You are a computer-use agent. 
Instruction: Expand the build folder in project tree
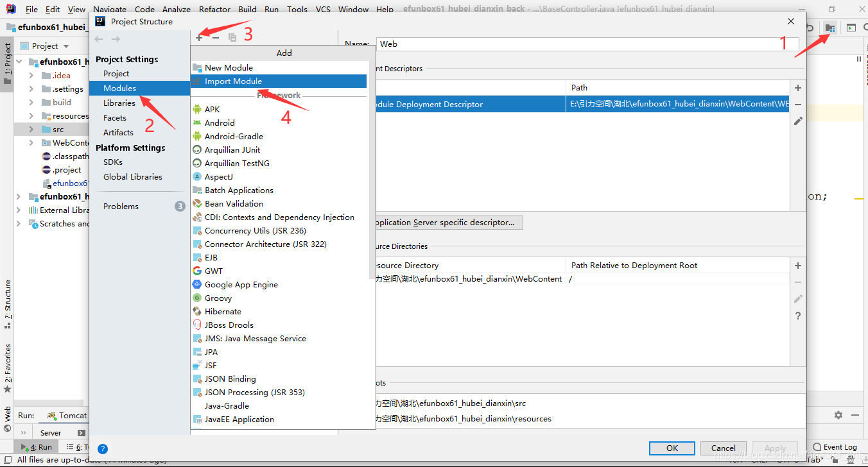click(x=31, y=102)
